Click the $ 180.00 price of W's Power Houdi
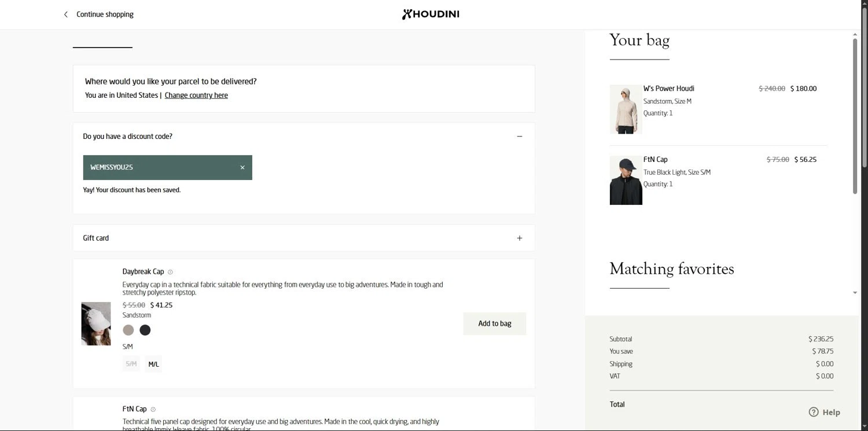 tap(804, 89)
